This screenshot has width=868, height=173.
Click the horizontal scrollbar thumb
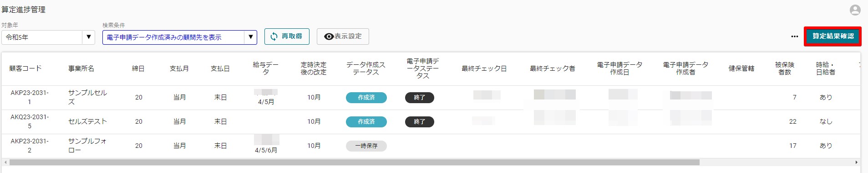(x=354, y=162)
